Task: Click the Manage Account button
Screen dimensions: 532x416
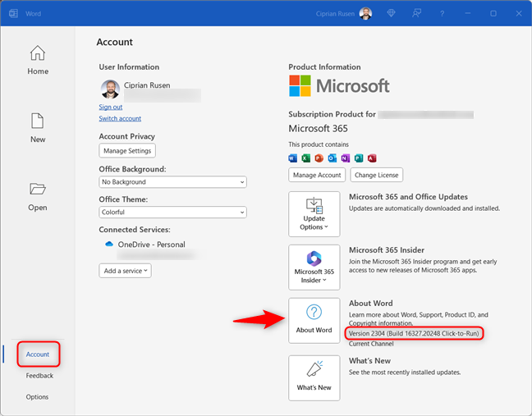Action: (317, 175)
